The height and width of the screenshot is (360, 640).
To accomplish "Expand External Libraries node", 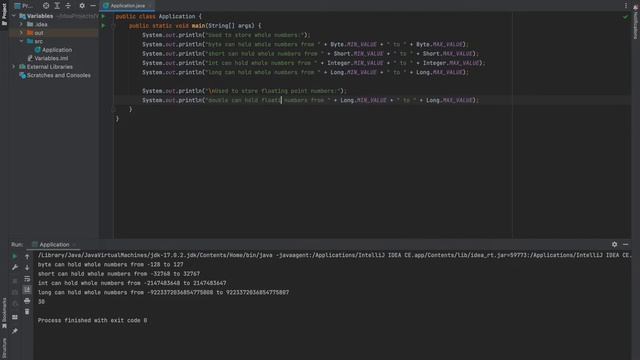I will click(x=14, y=67).
